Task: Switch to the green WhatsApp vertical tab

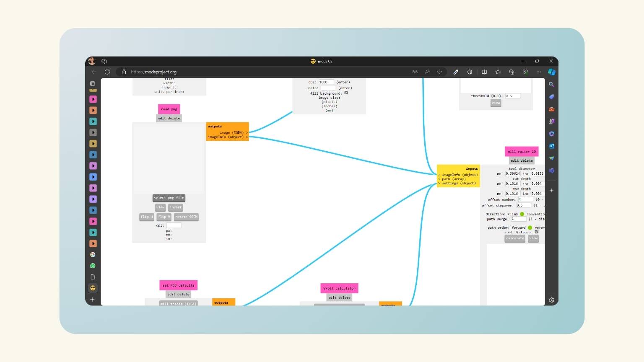Action: tap(93, 266)
